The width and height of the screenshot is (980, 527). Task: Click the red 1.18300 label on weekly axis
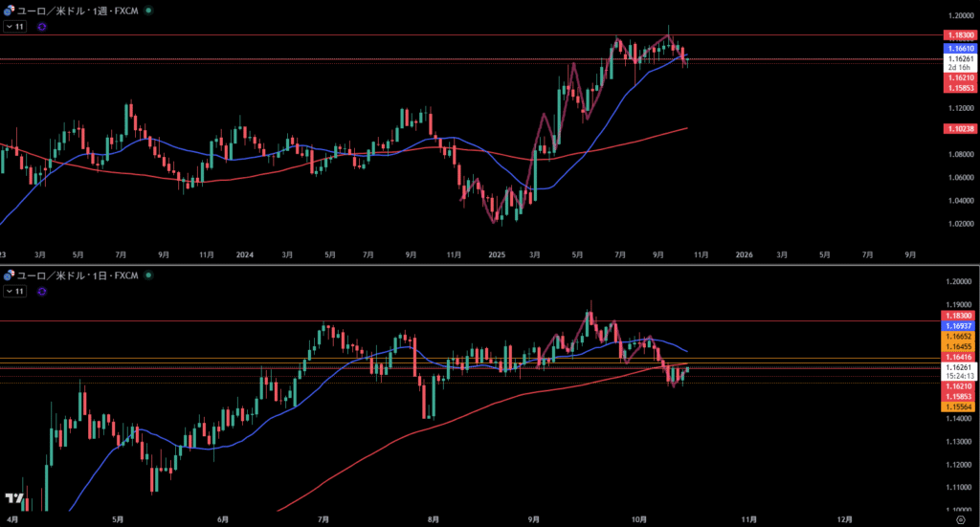[959, 34]
